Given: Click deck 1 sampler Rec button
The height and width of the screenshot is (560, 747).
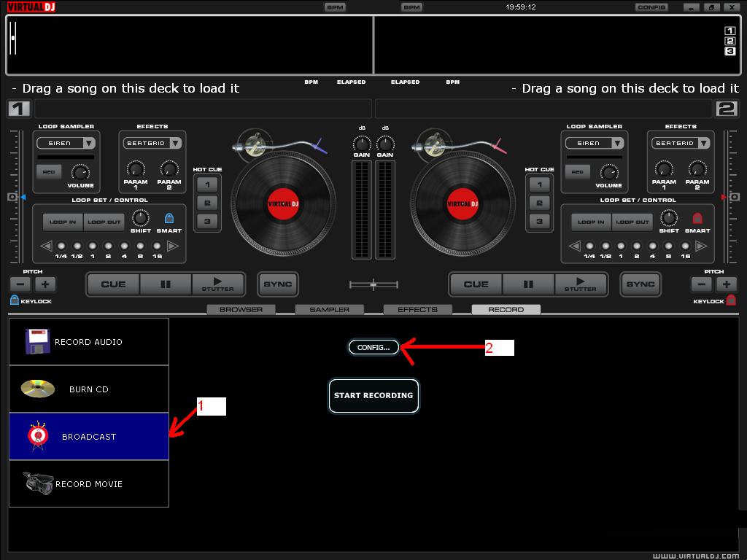Looking at the screenshot, I should coord(49,171).
